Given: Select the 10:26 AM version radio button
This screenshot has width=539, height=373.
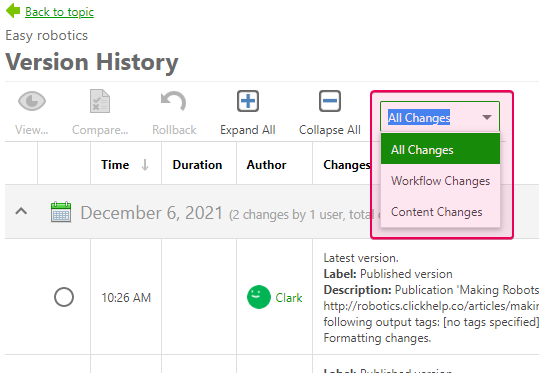Looking at the screenshot, I should [x=64, y=297].
